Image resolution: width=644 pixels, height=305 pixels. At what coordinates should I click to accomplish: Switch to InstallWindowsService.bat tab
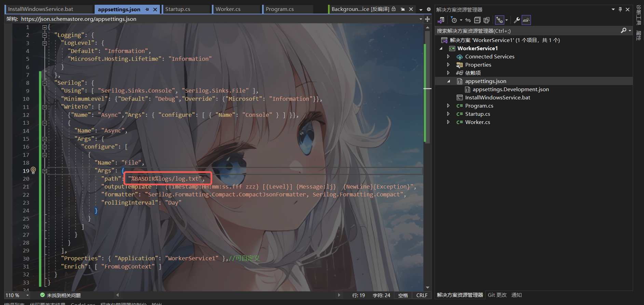tap(49, 9)
